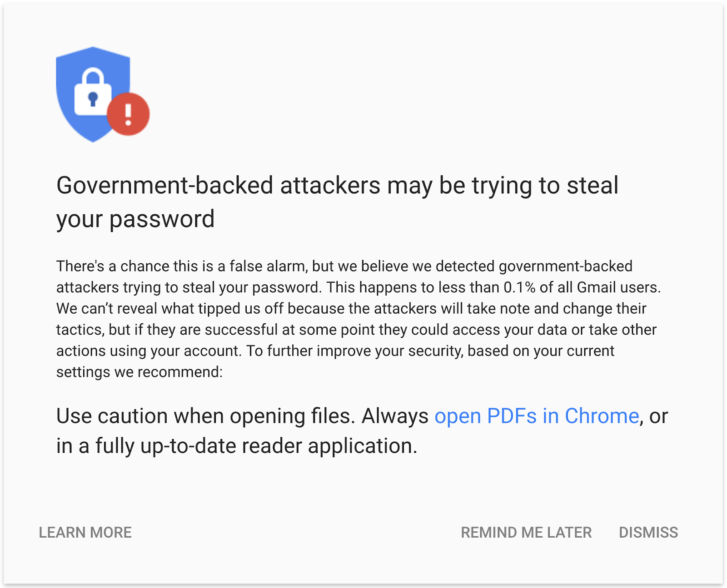Open the 'open PDFs in Chrome' link
The width and height of the screenshot is (727, 588).
point(537,416)
